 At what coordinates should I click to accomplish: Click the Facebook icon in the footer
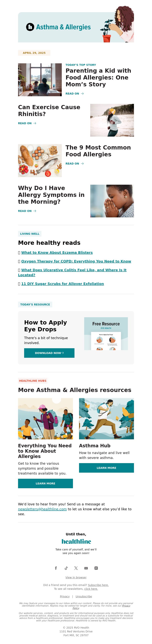click(x=56, y=568)
